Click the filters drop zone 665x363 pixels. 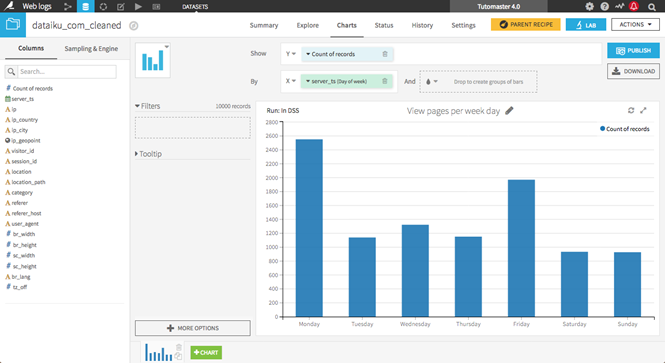tap(193, 128)
